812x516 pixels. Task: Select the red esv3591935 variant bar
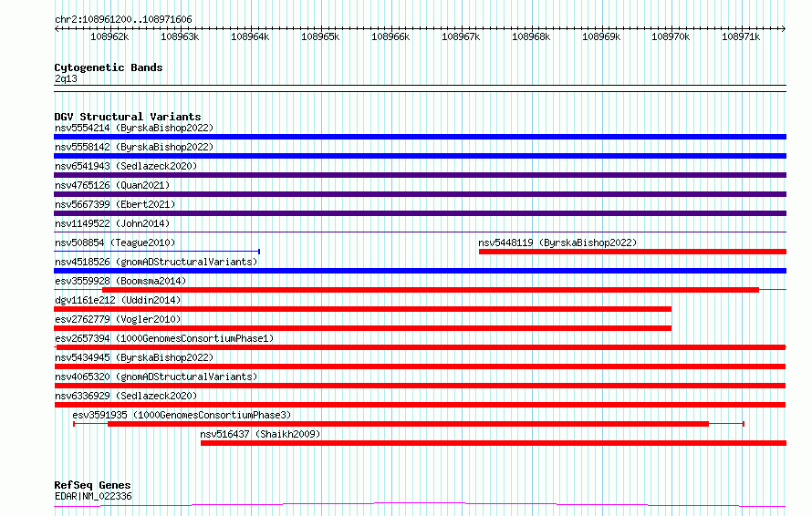409,424
